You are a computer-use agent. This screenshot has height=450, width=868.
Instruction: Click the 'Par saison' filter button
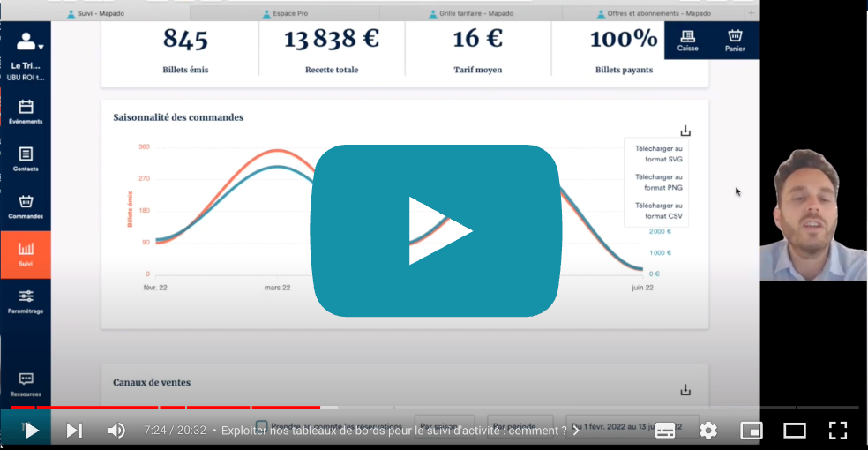coord(445,426)
